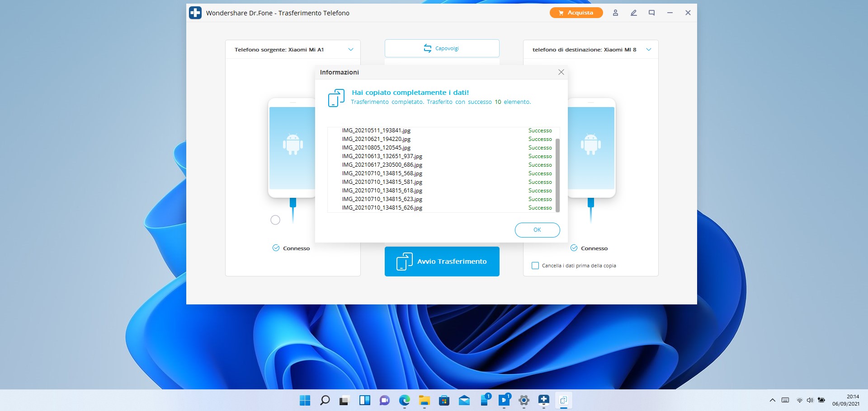Close the Dr.Fone window
The height and width of the screenshot is (411, 868).
coord(688,13)
